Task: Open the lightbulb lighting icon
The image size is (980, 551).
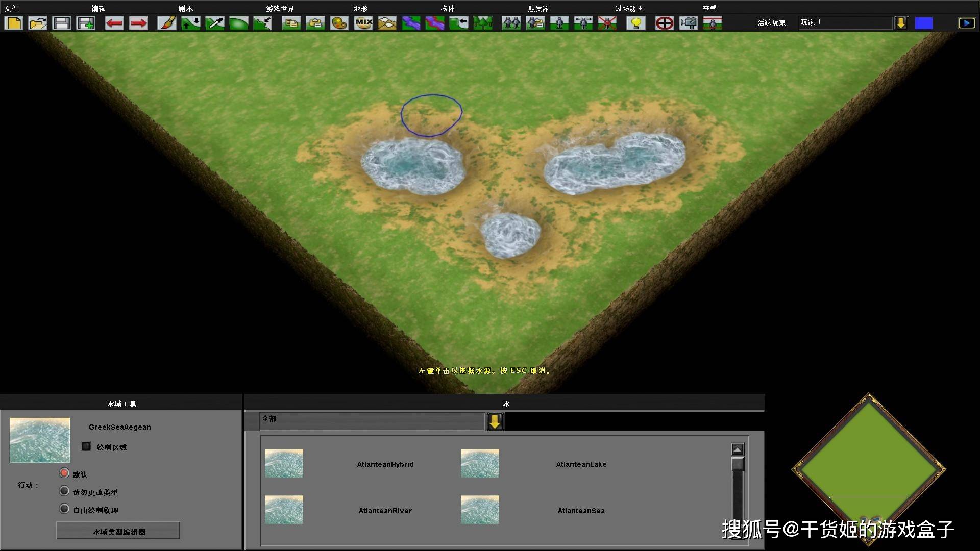Action: pyautogui.click(x=636, y=23)
